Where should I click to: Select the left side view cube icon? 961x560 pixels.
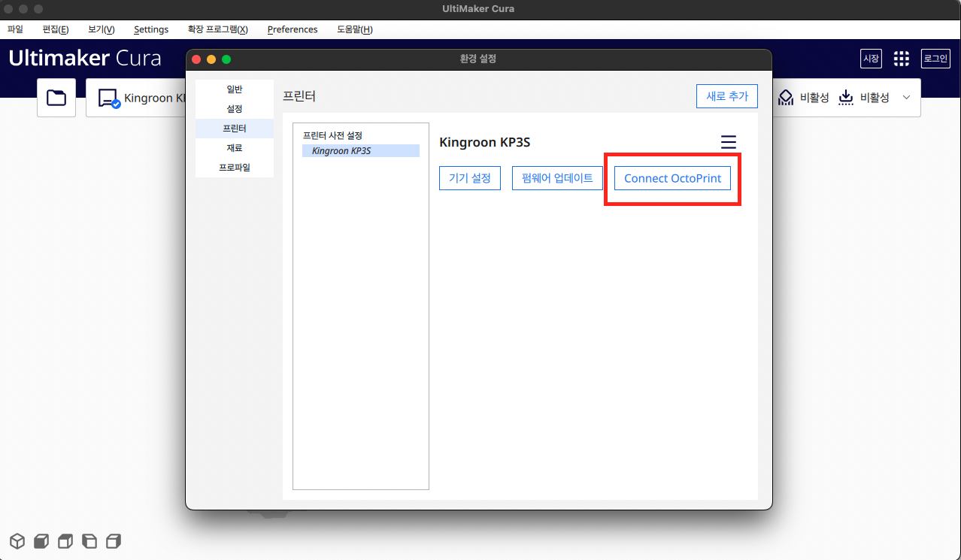(89, 540)
